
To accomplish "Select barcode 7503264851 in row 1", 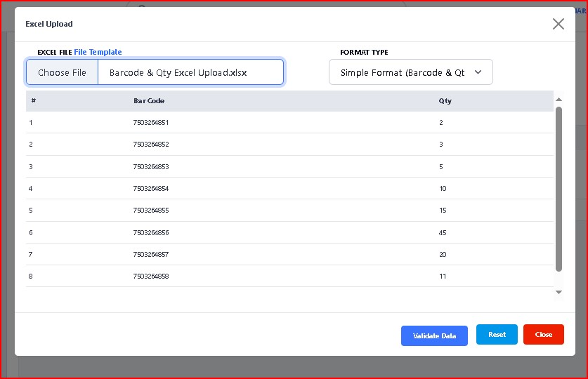I will click(151, 123).
